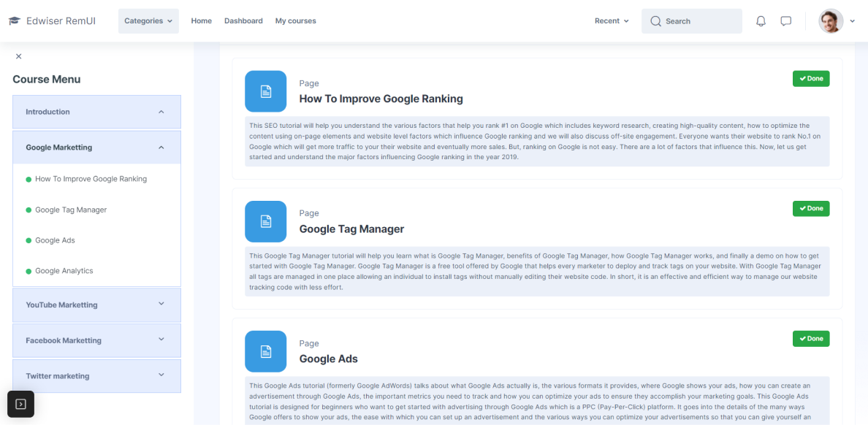The width and height of the screenshot is (868, 425).
Task: Close the Course Menu with the X icon
Action: pos(19,56)
